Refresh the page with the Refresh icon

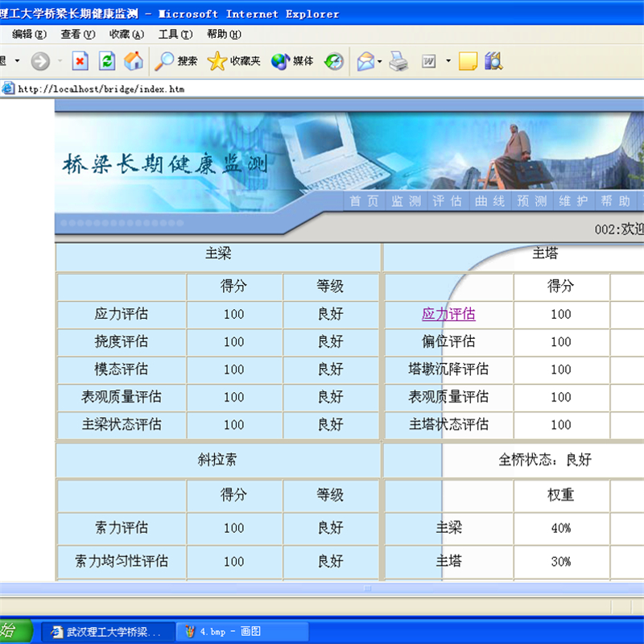[x=107, y=61]
